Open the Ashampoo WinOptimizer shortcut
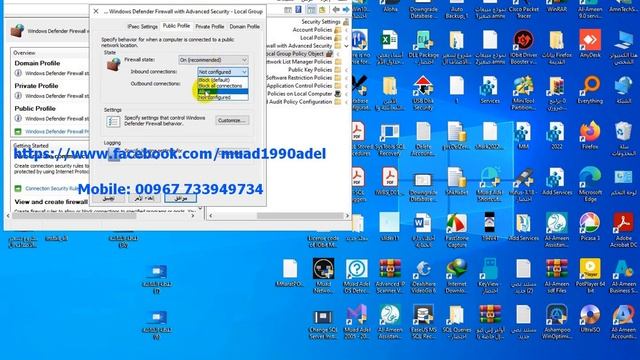 pos(557,322)
